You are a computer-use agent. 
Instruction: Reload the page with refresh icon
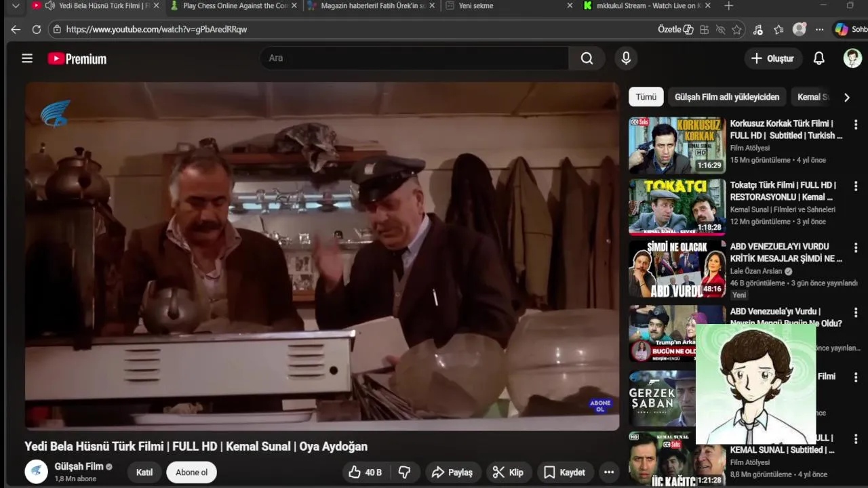tap(37, 29)
